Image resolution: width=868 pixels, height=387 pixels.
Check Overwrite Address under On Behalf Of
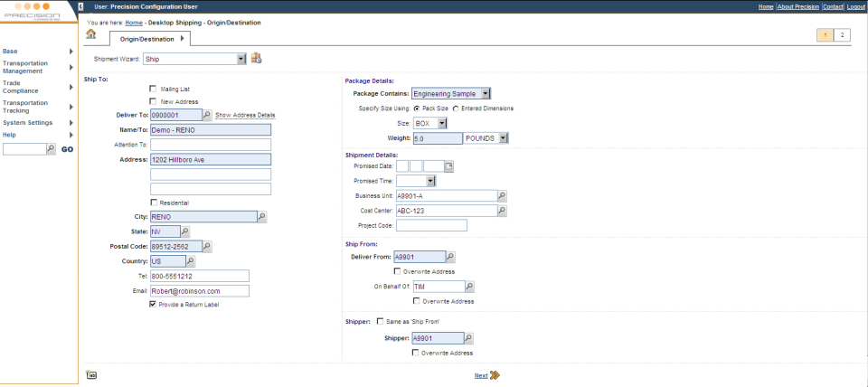tap(416, 301)
